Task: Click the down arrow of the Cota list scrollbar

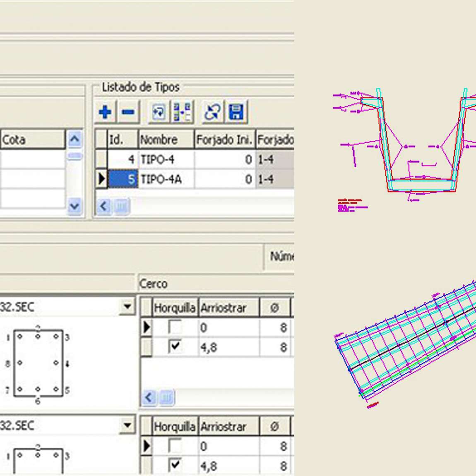Action: [75, 206]
